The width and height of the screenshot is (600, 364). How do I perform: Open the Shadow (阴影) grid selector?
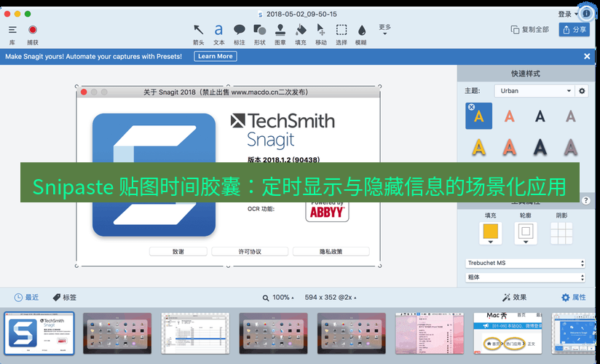click(x=561, y=233)
